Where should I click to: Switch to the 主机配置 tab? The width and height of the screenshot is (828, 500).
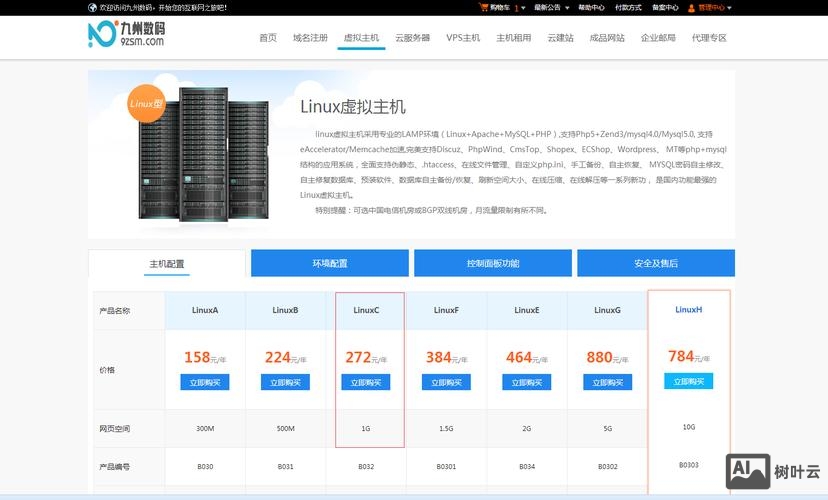(x=167, y=263)
